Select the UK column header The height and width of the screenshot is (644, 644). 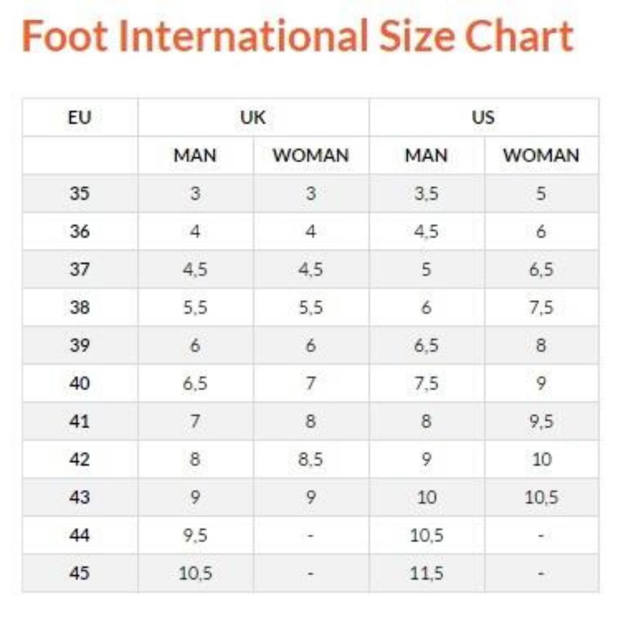click(x=253, y=117)
